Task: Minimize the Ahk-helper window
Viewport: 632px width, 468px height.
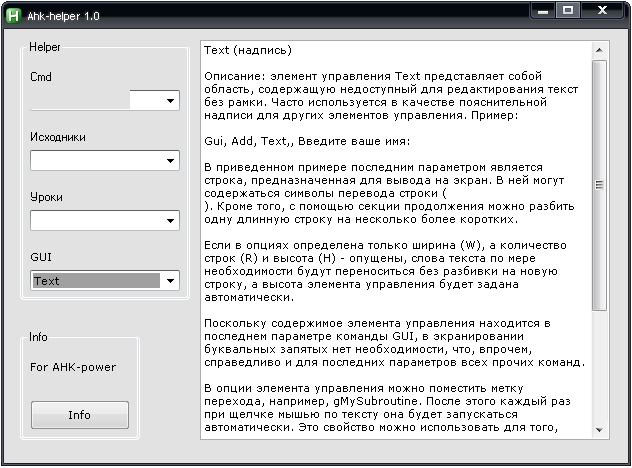Action: 543,11
